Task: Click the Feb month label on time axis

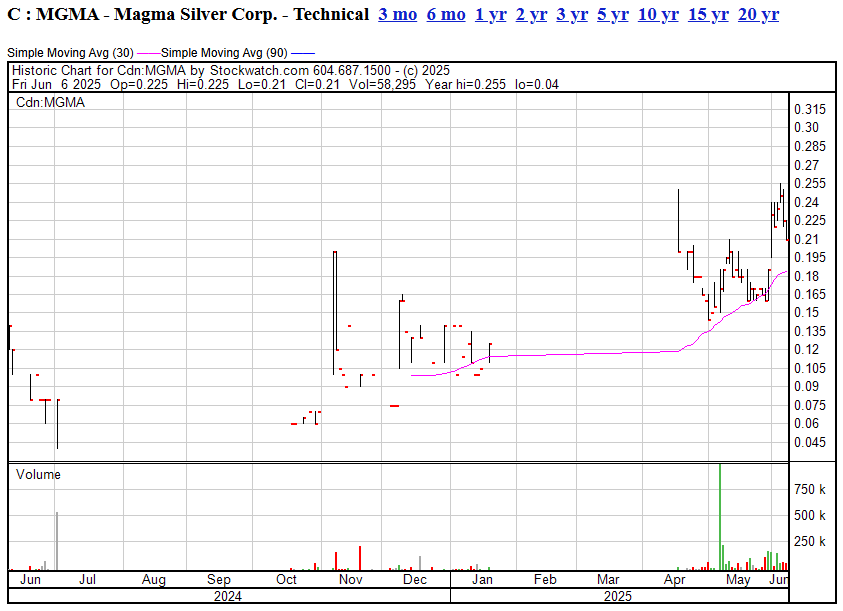Action: 545,579
